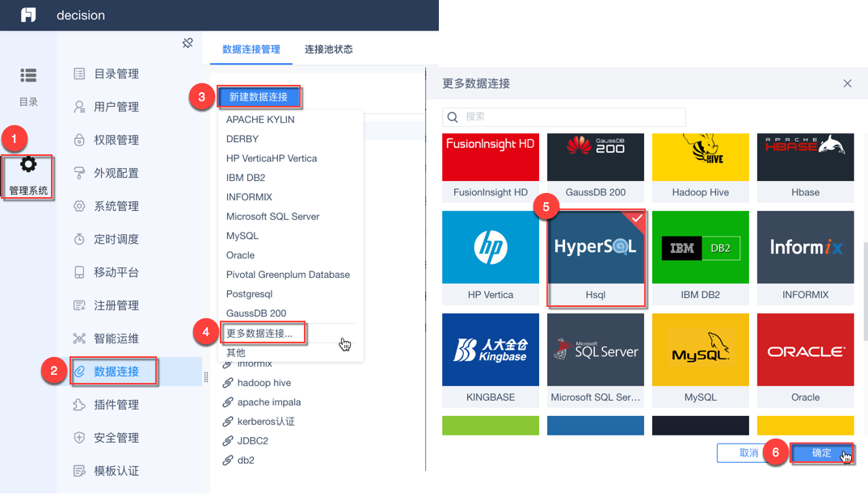The width and height of the screenshot is (868, 496).
Task: Choose Microsoft SQL Server in dropdown list
Action: 273,216
